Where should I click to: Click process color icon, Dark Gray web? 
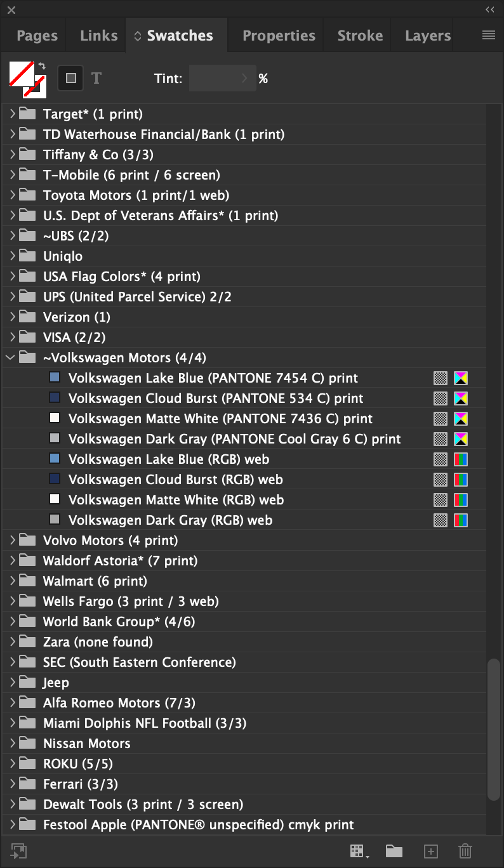coord(440,521)
